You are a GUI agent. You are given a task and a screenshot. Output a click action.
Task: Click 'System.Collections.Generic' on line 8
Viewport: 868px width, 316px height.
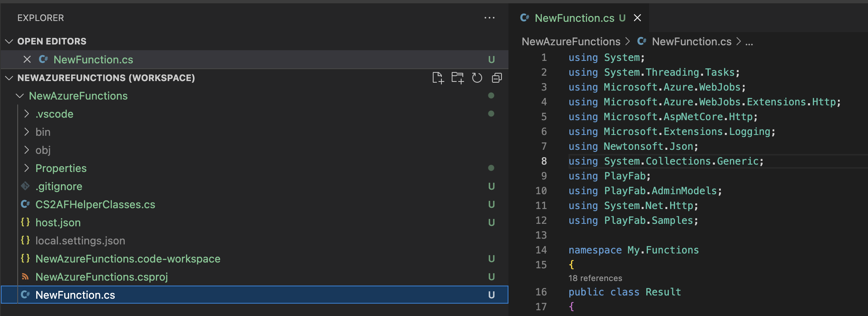[681, 161]
